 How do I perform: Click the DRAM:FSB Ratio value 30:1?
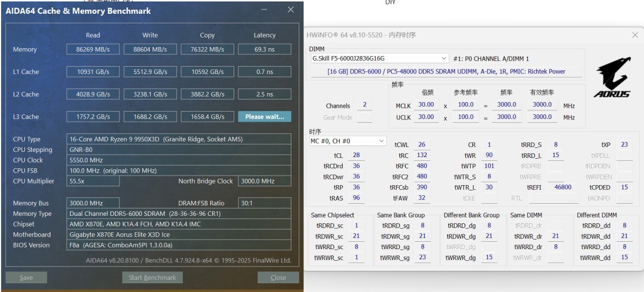point(264,203)
